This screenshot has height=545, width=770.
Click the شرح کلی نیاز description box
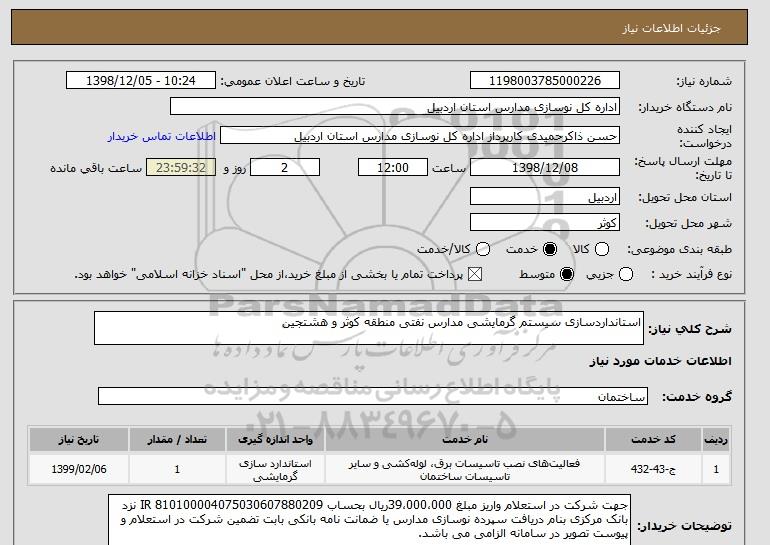tap(369, 328)
